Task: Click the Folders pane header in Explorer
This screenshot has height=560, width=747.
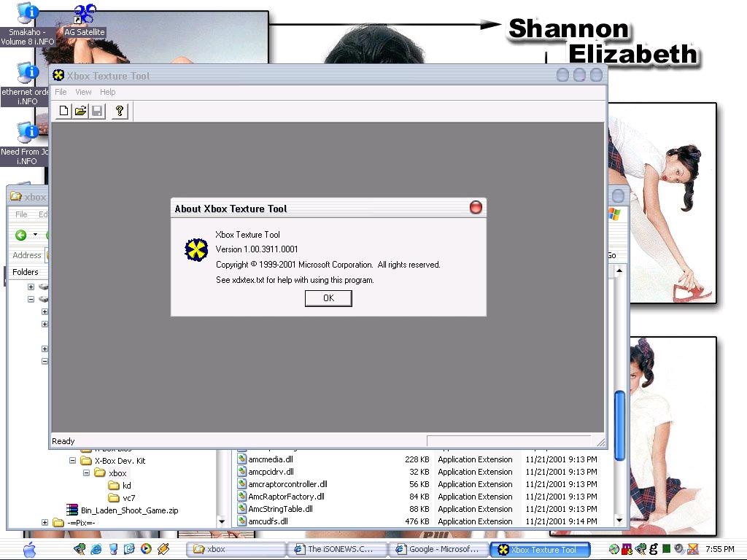Action: point(26,272)
